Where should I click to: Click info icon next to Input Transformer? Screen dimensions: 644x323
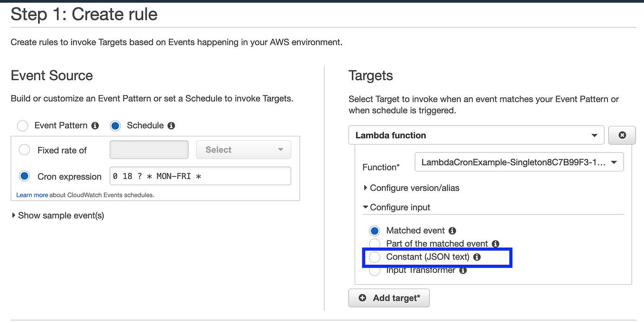coord(463,270)
